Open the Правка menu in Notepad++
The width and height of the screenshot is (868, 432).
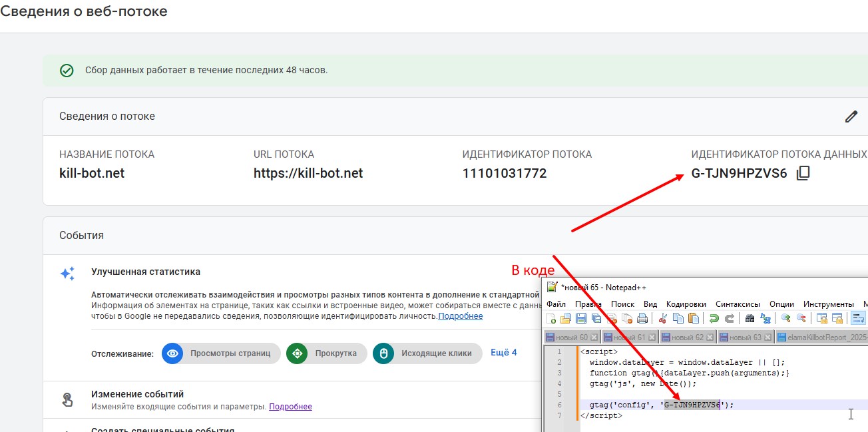588,304
